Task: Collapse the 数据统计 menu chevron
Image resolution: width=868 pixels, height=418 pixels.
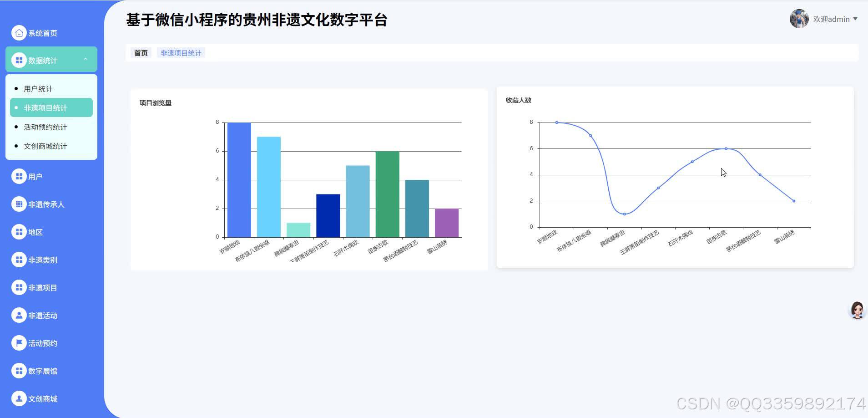Action: 85,59
